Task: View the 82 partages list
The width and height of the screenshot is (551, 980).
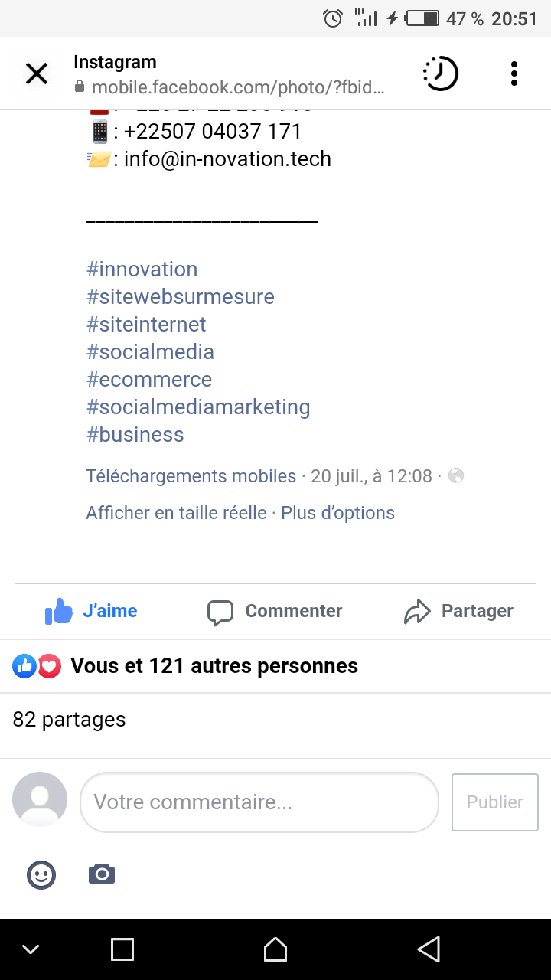Action: [70, 720]
